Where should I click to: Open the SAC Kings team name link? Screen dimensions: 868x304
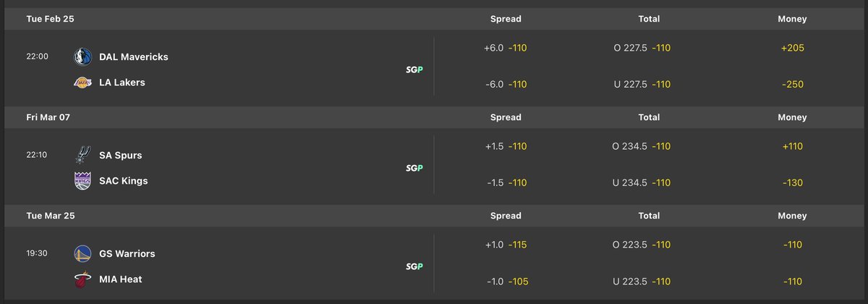coord(124,181)
